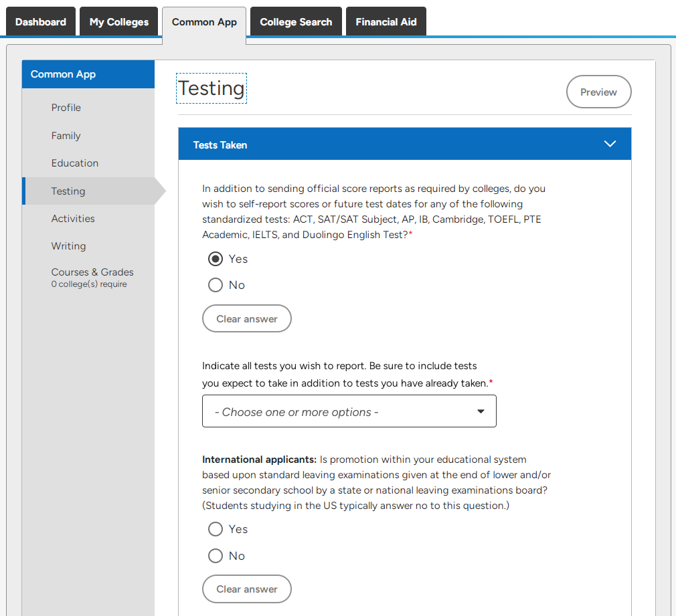The height and width of the screenshot is (616, 676).
Task: Open the Financial Aid tab
Action: [386, 21]
